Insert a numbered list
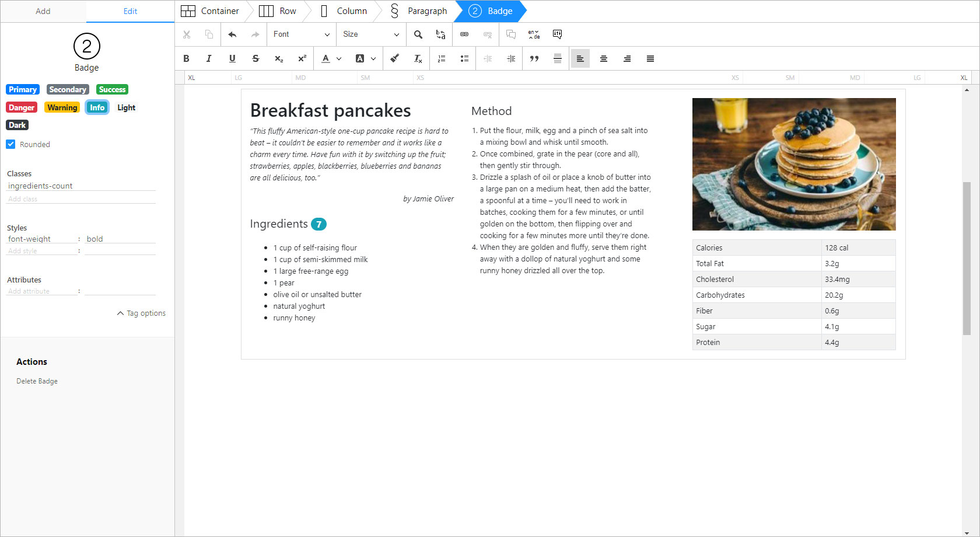Viewport: 980px width, 537px height. click(x=442, y=58)
